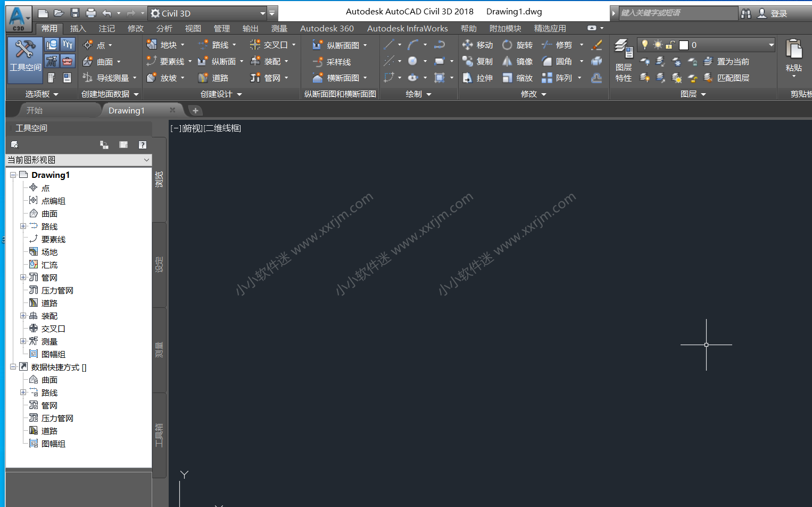Click the white layer color swatch

click(684, 45)
